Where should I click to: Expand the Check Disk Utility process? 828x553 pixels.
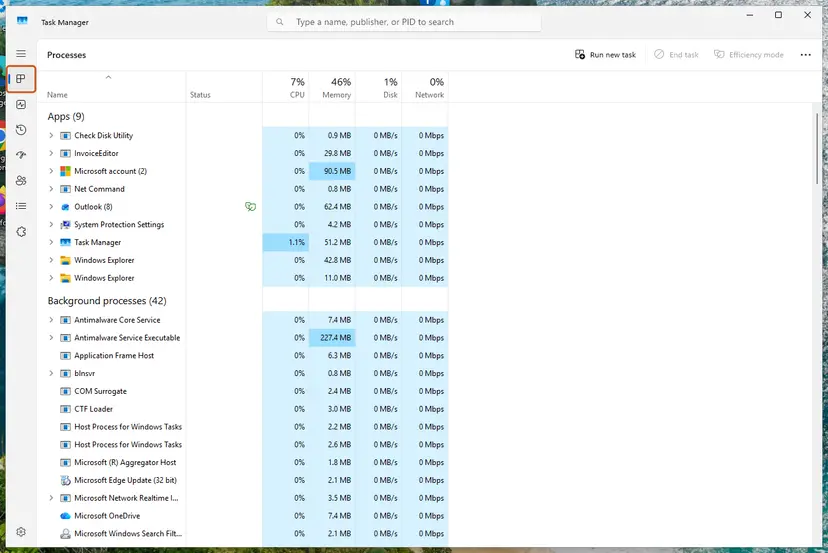[51, 136]
